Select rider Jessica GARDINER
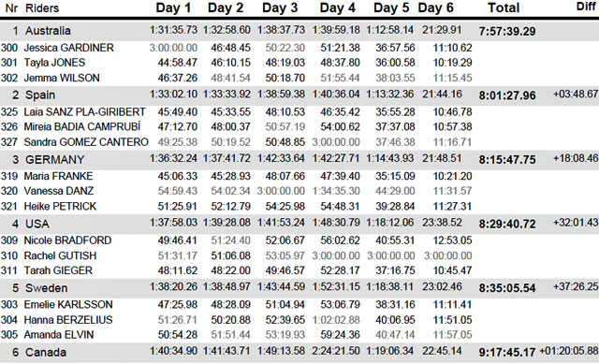This screenshot has width=599, height=364. point(68,48)
